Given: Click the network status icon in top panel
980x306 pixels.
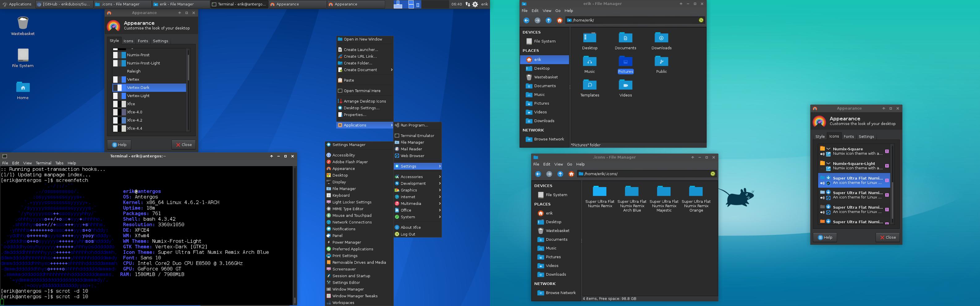Looking at the screenshot, I should [467, 4].
